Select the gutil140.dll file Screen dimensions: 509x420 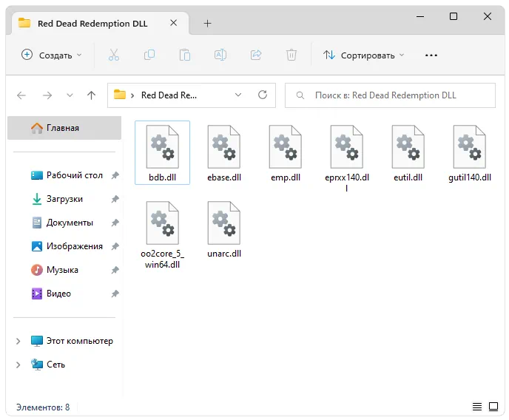[x=469, y=153]
